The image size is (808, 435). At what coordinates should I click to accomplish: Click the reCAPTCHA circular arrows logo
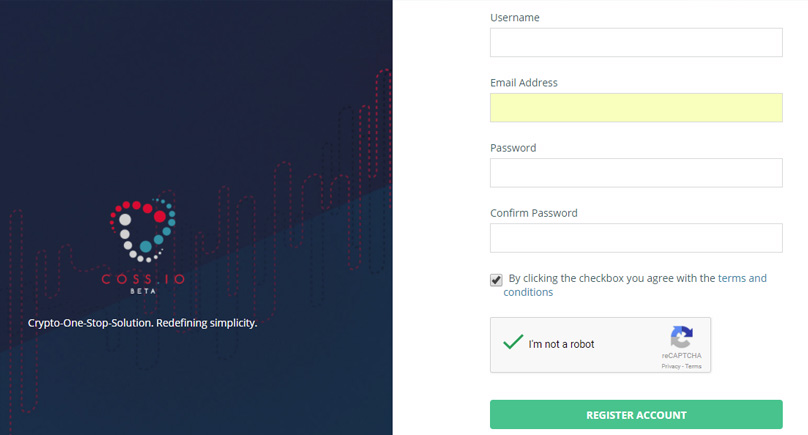pyautogui.click(x=681, y=337)
